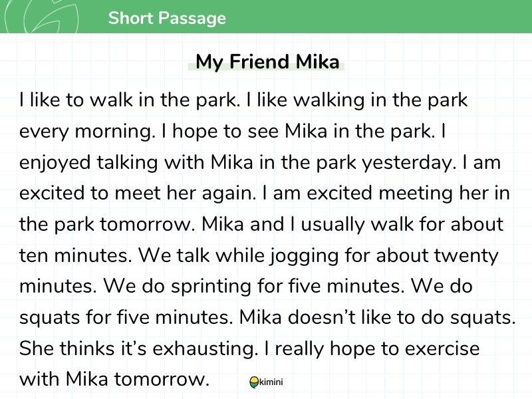The width and height of the screenshot is (532, 399).
Task: Click the word 'jogging' in passage
Action: pos(305,255)
